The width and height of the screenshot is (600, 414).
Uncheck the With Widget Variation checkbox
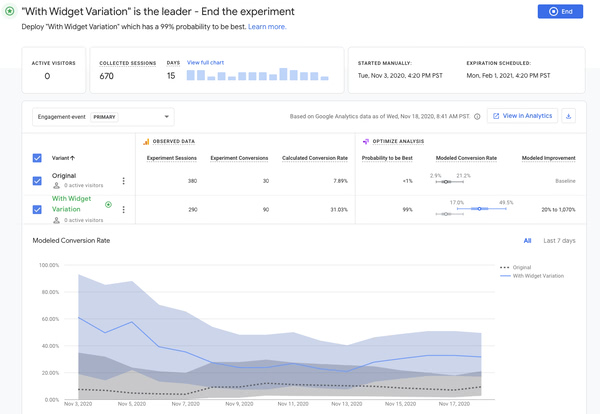37,209
